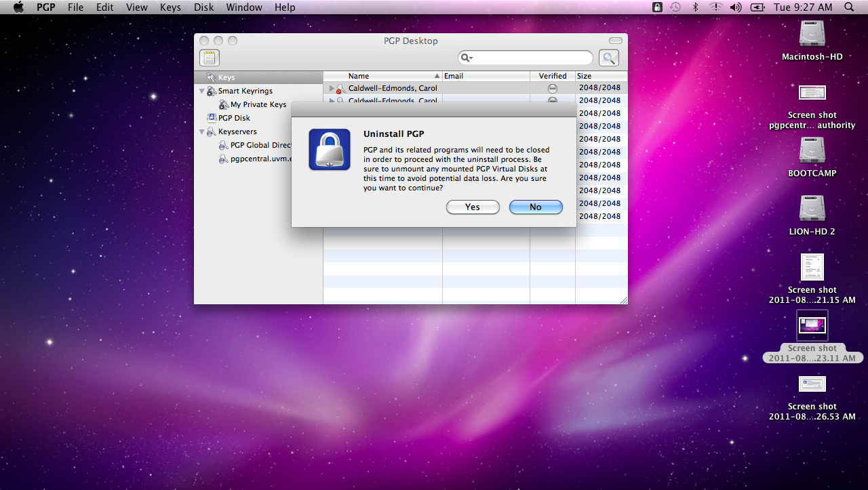This screenshot has height=490, width=868.
Task: Open the Window menu
Action: [244, 7]
